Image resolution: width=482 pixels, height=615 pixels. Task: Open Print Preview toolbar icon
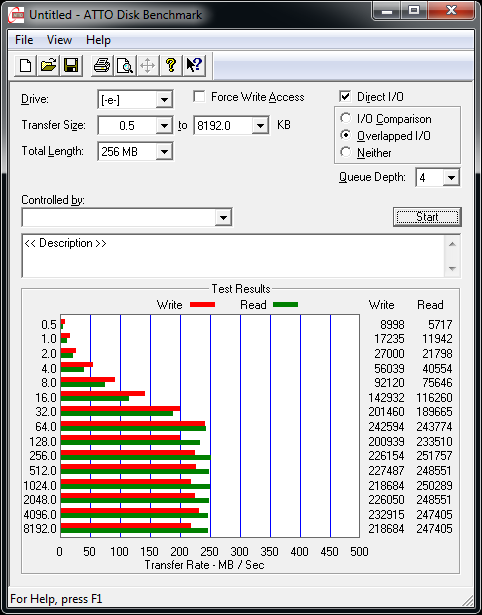coord(125,65)
